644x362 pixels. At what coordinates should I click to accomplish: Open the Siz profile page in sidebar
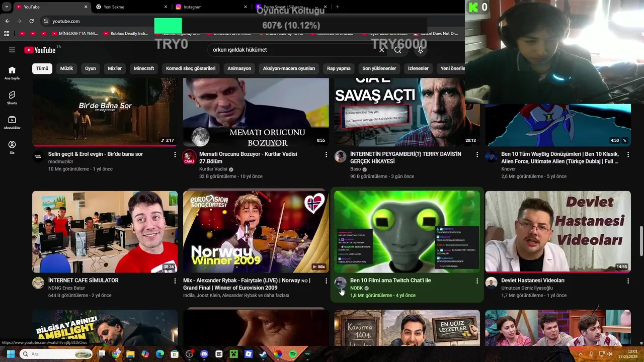tap(12, 147)
